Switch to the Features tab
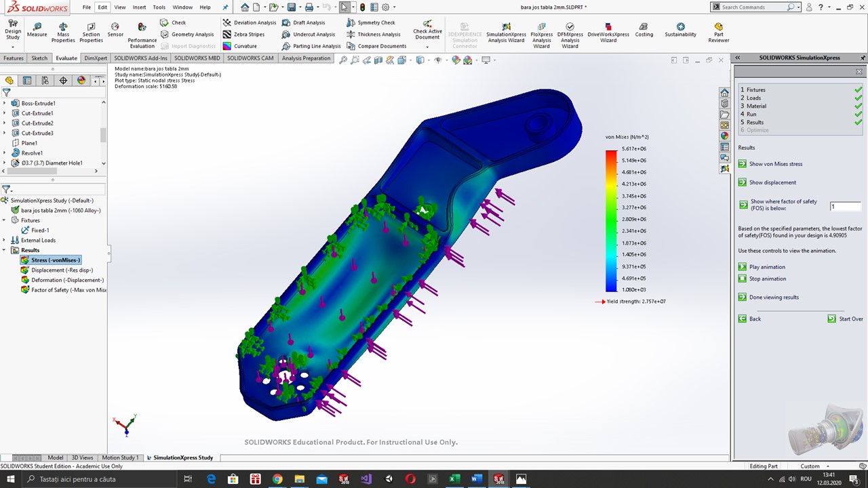Screen dimensions: 868x488 pos(14,58)
